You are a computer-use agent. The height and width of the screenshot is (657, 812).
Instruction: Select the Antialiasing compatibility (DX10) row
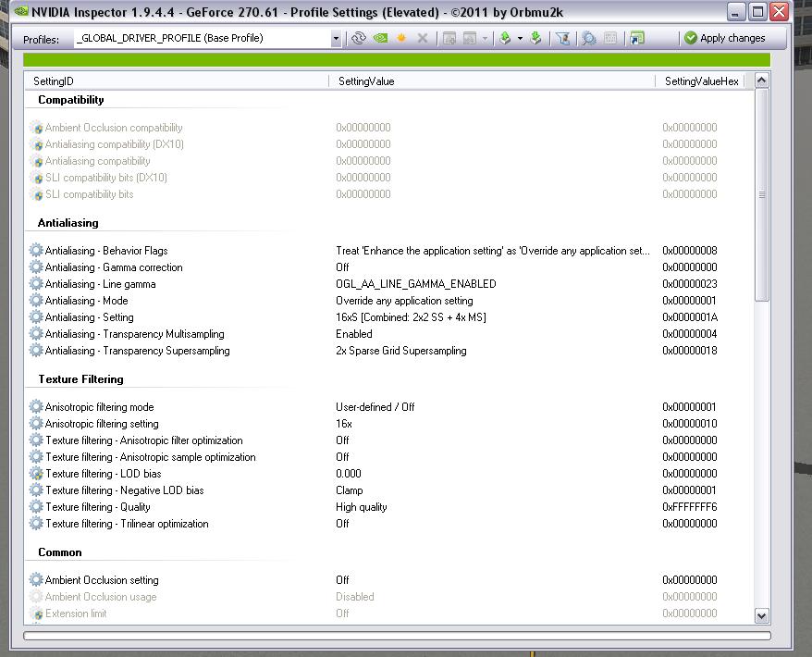(x=388, y=144)
